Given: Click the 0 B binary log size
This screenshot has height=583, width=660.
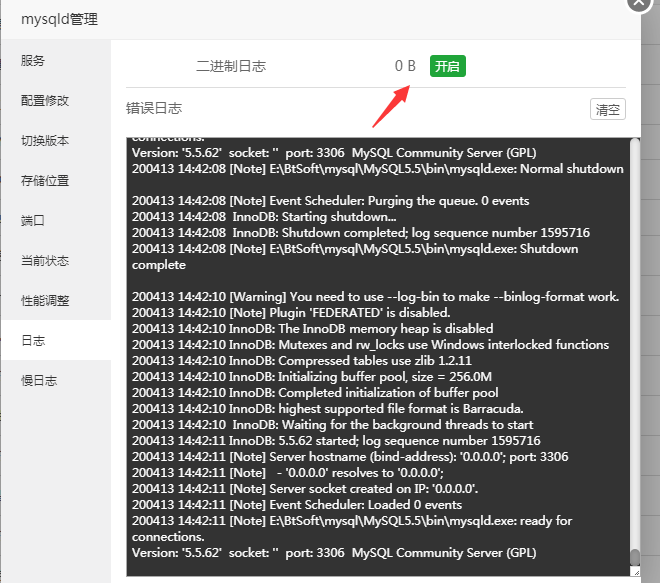Looking at the screenshot, I should (405, 66).
